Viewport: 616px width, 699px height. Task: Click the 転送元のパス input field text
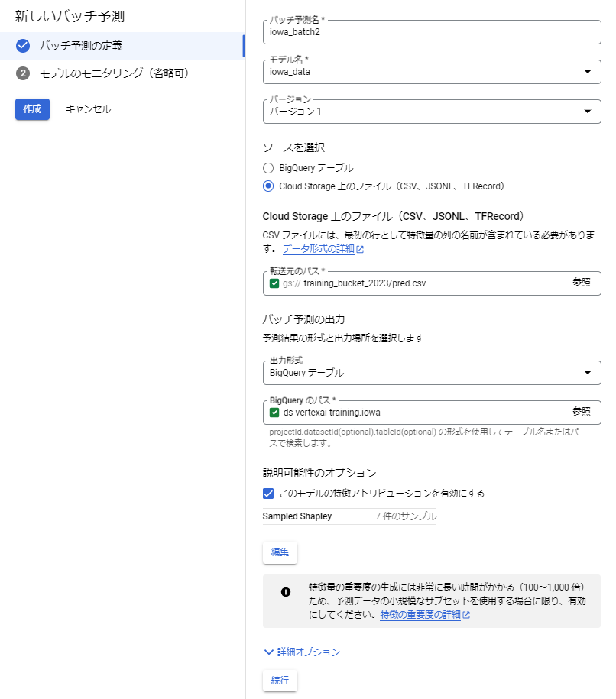point(365,283)
